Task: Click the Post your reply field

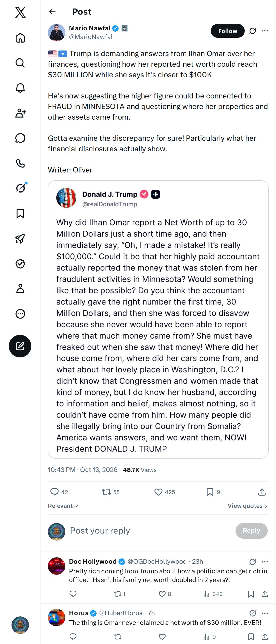Action: [150, 531]
